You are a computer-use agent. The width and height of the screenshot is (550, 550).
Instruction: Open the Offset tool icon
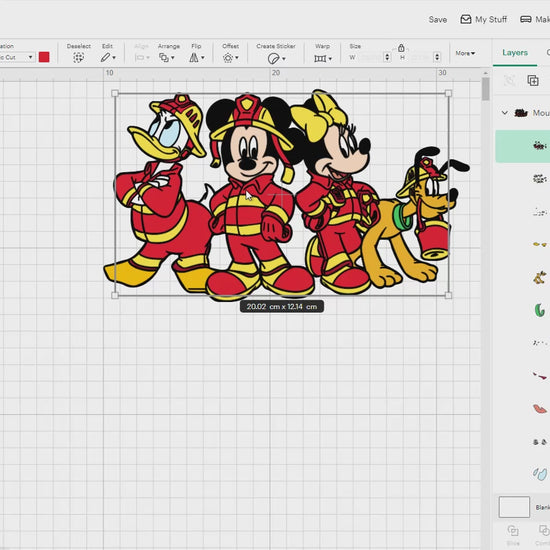[228, 58]
